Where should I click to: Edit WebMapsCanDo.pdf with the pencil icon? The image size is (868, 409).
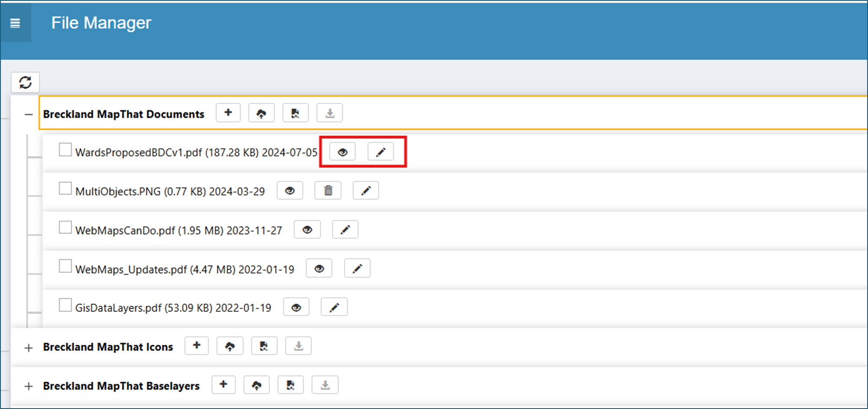tap(345, 229)
